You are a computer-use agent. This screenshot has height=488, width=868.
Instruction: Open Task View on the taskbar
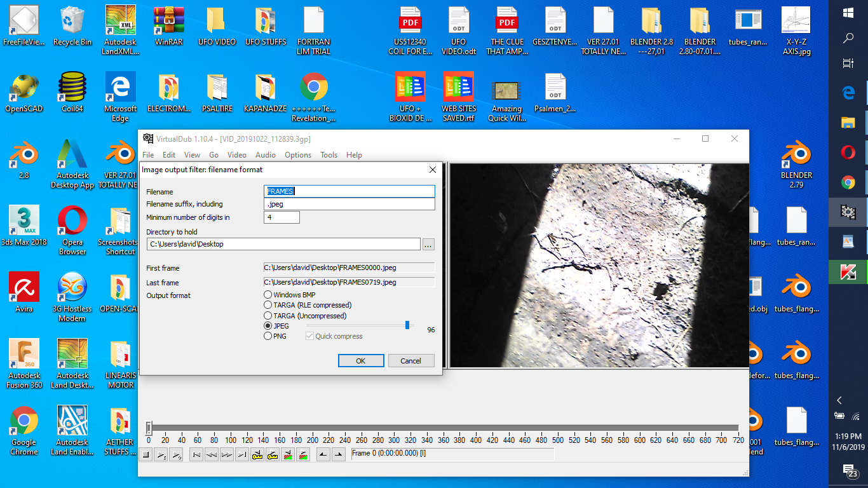[848, 64]
